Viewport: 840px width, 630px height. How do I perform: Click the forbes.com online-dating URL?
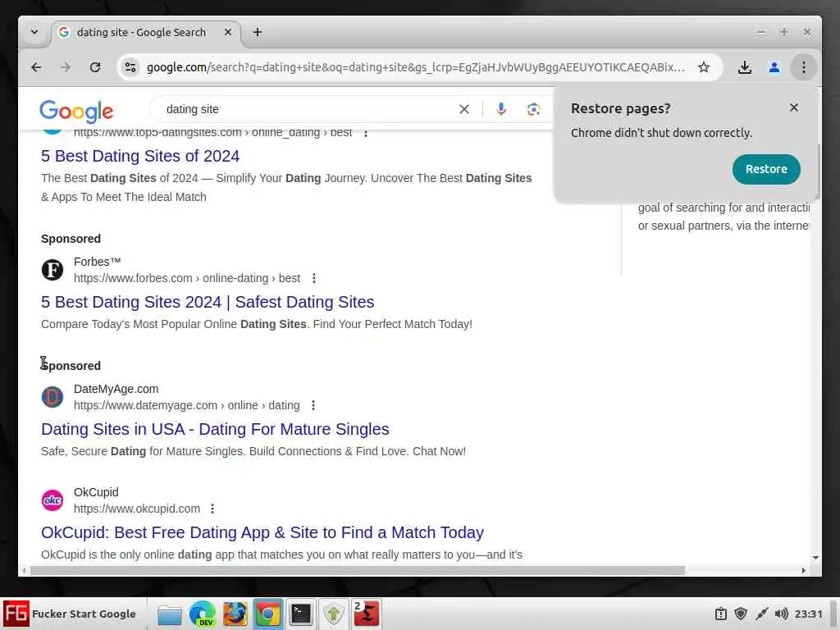click(x=187, y=279)
